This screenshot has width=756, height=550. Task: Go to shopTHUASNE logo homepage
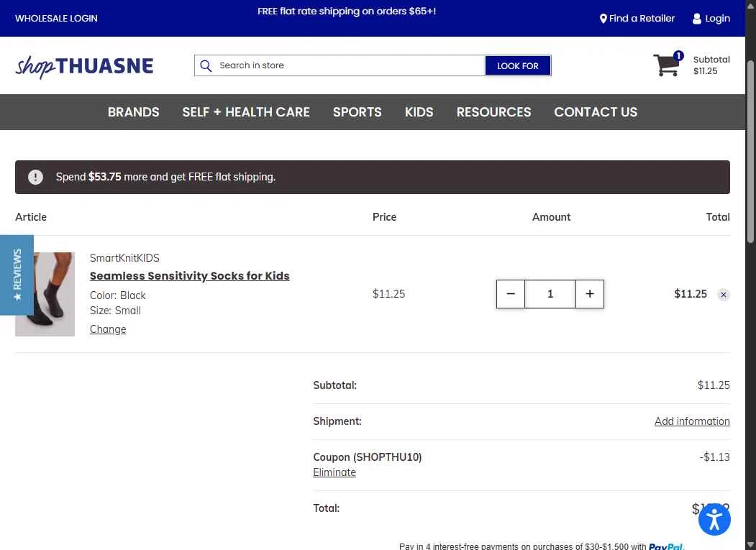click(x=84, y=67)
